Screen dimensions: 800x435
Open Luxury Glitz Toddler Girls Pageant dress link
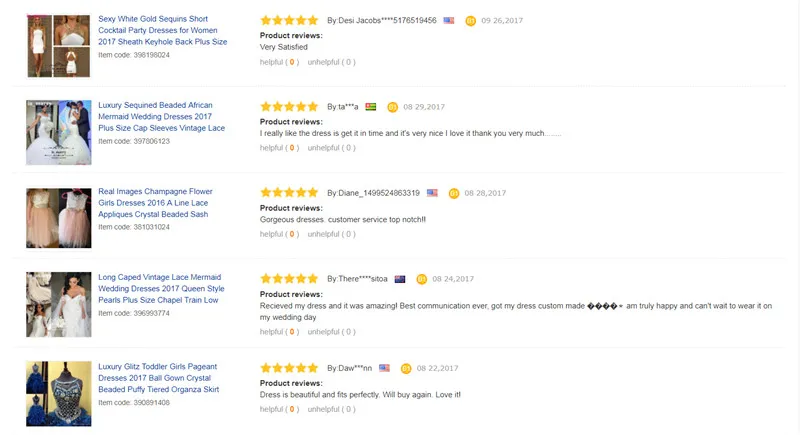158,377
